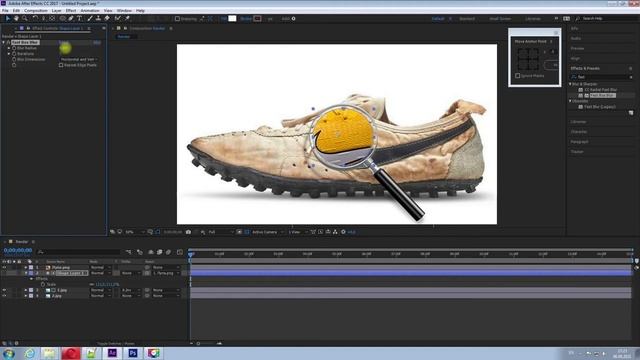Image resolution: width=640 pixels, height=360 pixels.
Task: Select the Rotation tool
Action: [35, 18]
